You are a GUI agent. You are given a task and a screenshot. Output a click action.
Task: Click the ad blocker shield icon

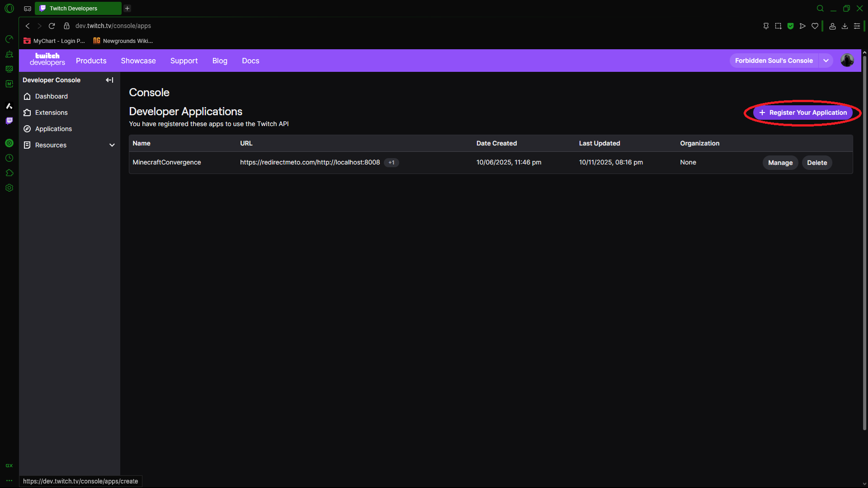pyautogui.click(x=790, y=26)
